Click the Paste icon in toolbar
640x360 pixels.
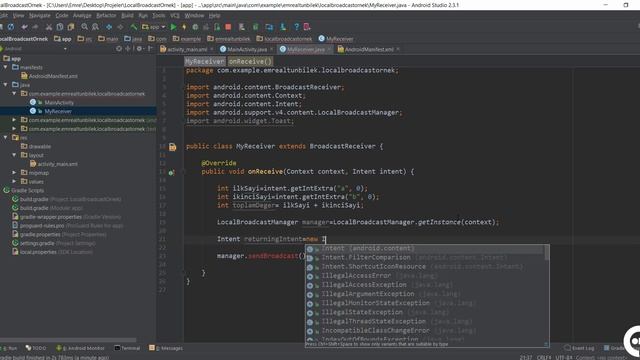coord(71,27)
